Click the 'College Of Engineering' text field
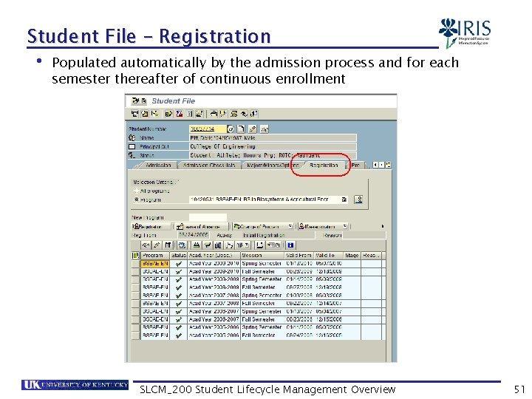Image resolution: width=532 pixels, height=399 pixels. 273,146
